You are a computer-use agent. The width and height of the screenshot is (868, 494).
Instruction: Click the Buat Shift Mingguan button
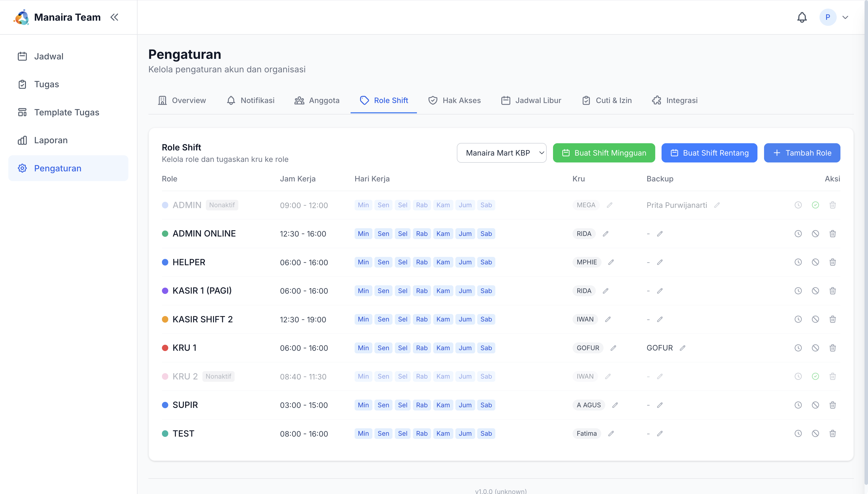tap(604, 153)
